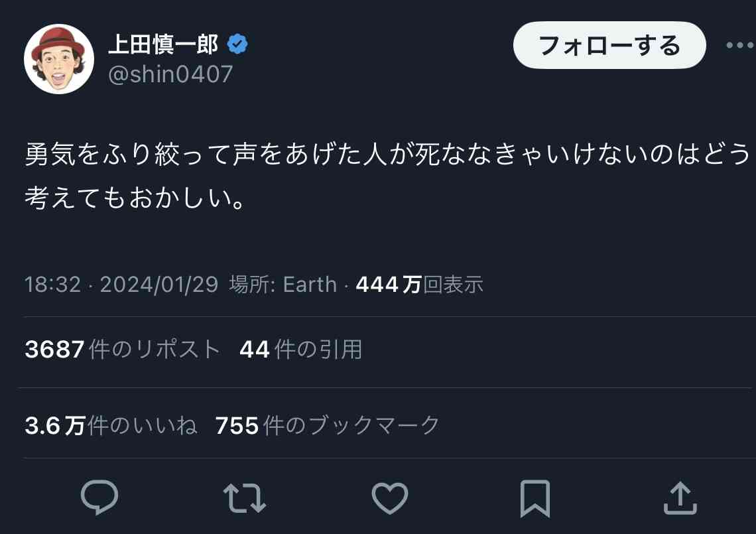
Task: Open the 2024/01/29 date link
Action: click(159, 285)
